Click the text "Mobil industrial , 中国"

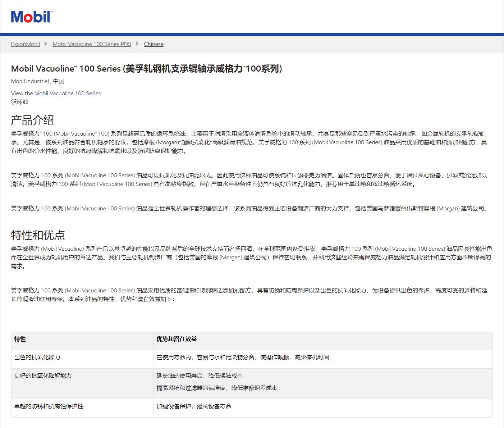(x=38, y=81)
